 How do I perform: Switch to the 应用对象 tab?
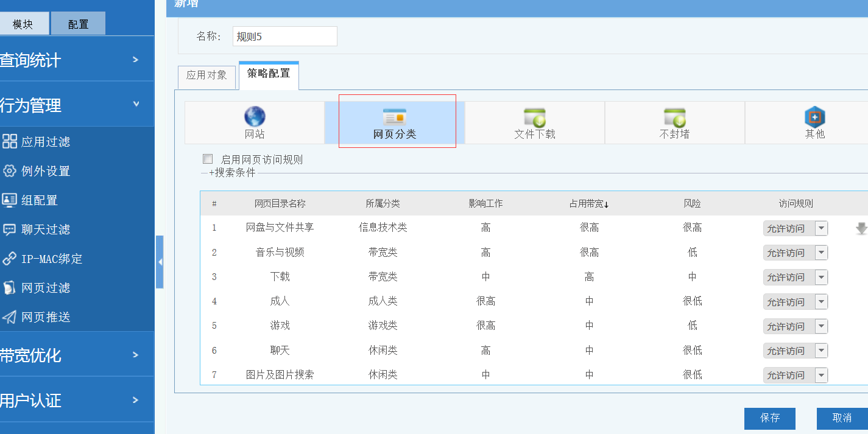pyautogui.click(x=206, y=75)
